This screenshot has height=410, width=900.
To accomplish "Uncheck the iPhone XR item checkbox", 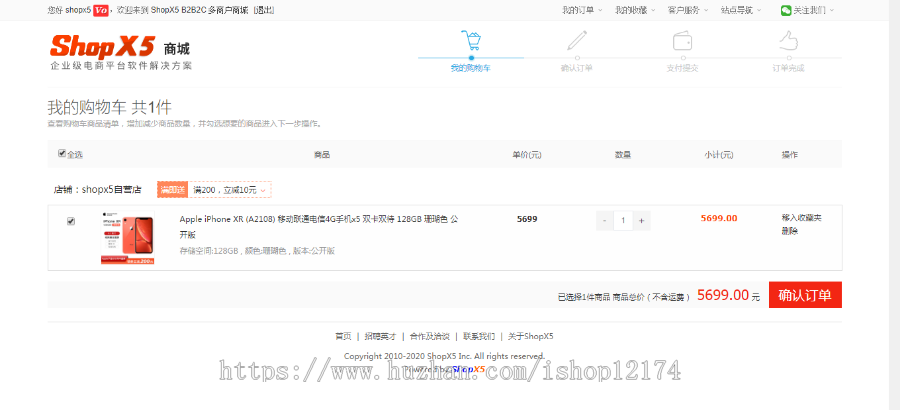I will pyautogui.click(x=71, y=221).
